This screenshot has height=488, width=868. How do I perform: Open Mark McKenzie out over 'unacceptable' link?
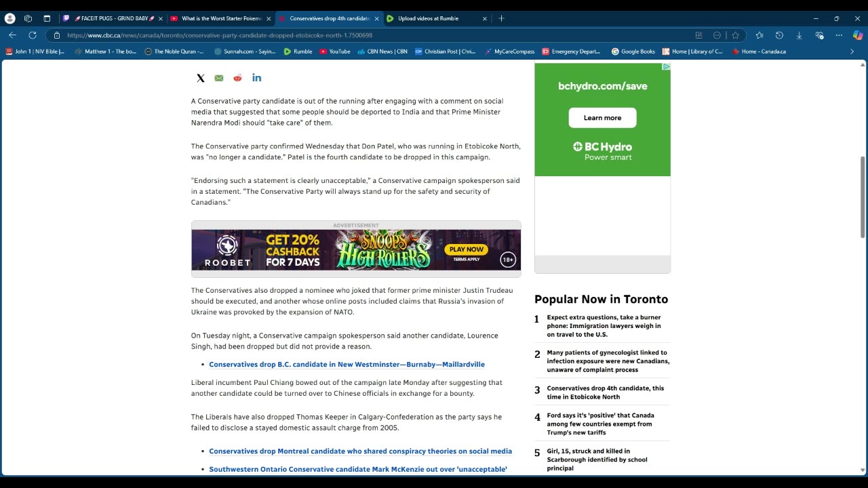[x=358, y=469]
